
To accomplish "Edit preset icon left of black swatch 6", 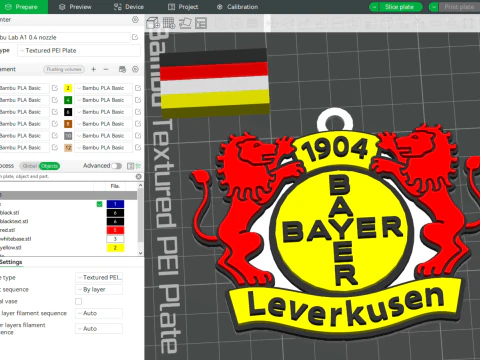I will [x=55, y=112].
